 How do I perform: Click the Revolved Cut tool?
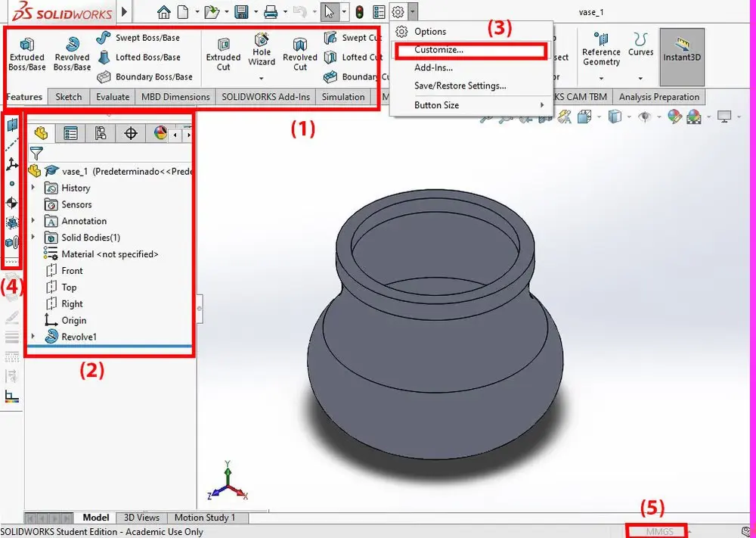coord(299,54)
